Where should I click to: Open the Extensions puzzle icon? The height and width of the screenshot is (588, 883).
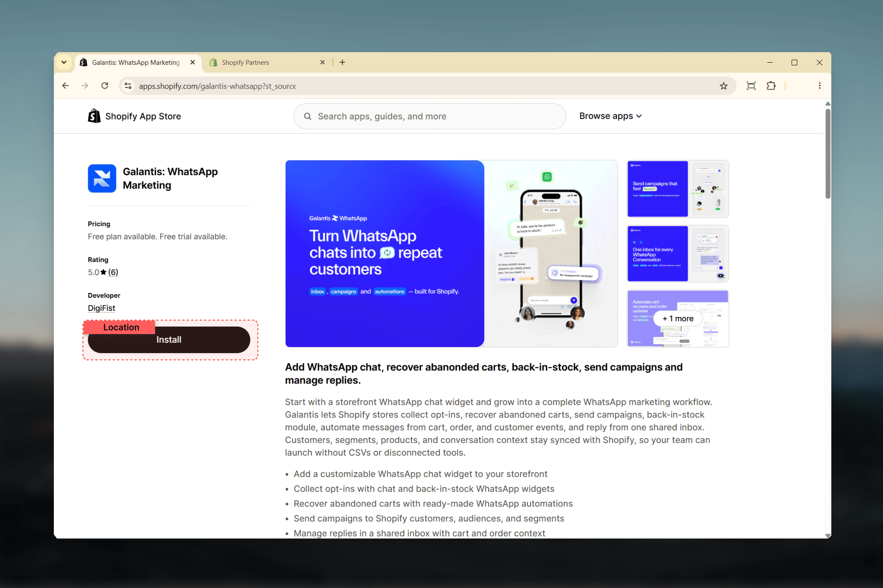point(771,86)
